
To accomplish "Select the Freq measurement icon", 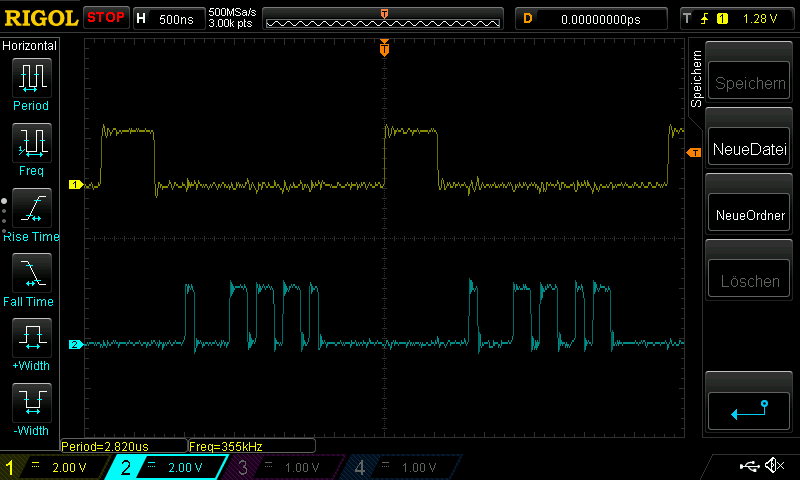I will [32, 143].
